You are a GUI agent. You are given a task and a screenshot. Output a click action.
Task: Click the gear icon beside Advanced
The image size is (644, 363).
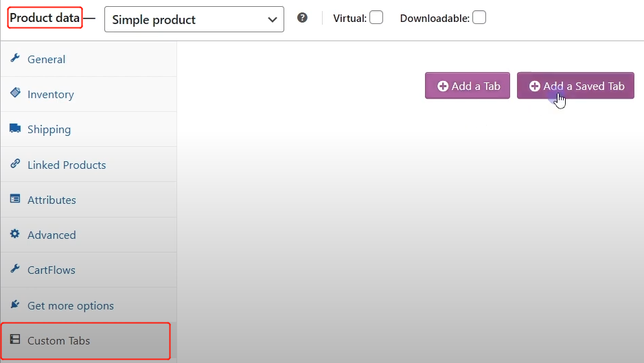(x=15, y=233)
